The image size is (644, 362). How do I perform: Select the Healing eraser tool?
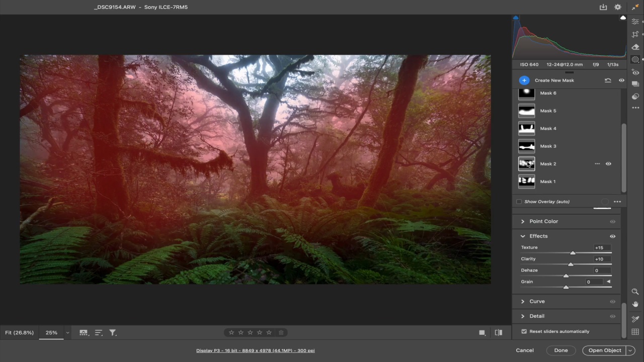635,47
